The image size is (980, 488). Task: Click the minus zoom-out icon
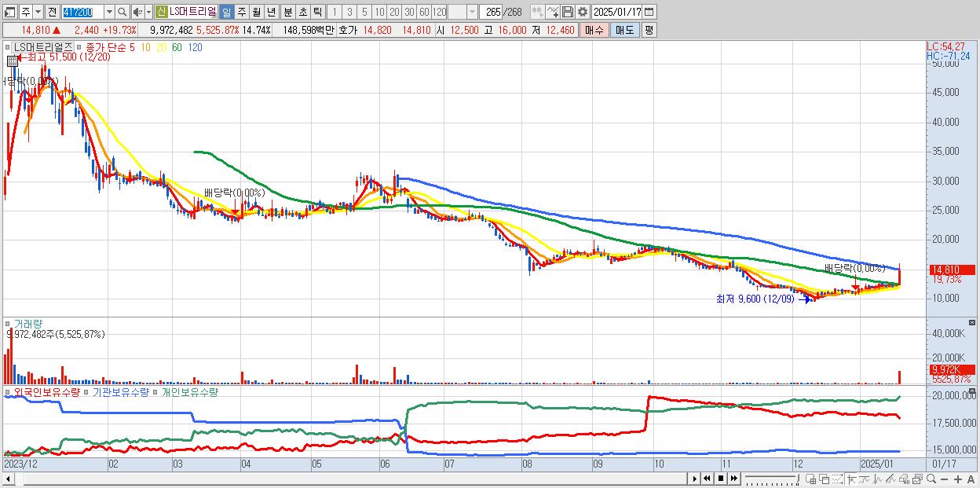(944, 479)
